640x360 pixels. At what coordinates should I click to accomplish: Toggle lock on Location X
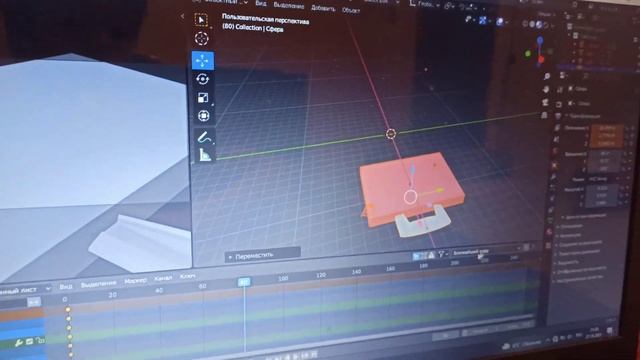coord(626,129)
